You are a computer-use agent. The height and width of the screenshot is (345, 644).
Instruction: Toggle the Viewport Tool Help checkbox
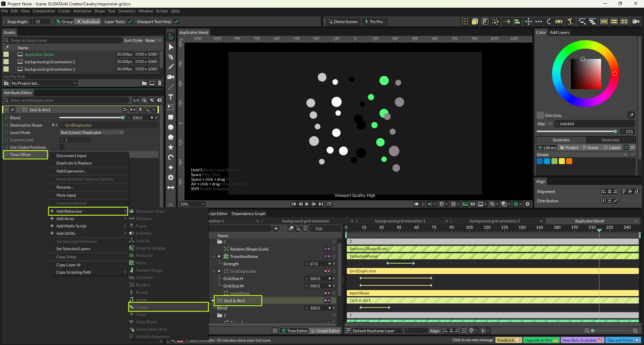176,22
